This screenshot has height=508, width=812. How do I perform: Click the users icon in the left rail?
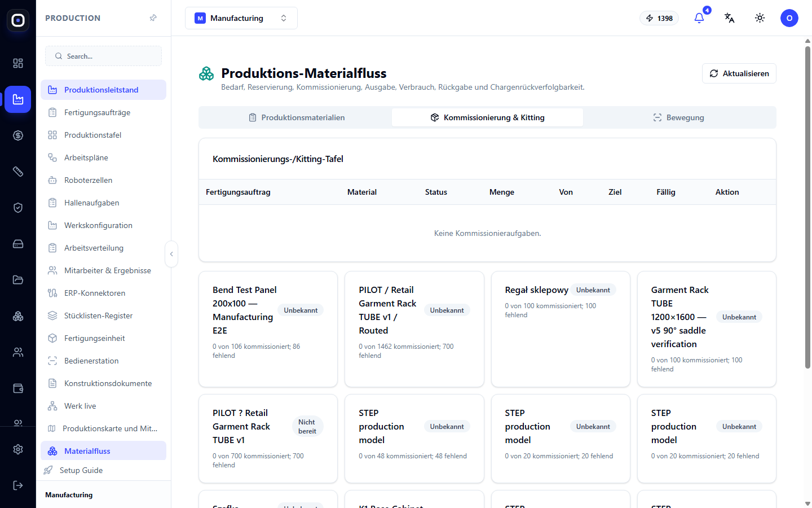(18, 352)
